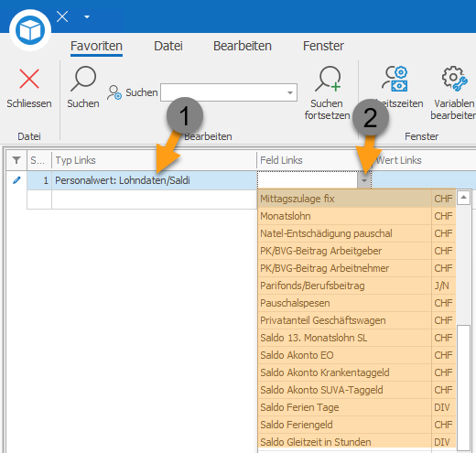476x453 pixels.
Task: Open the Arbeitszeiten window icon
Action: (x=395, y=79)
